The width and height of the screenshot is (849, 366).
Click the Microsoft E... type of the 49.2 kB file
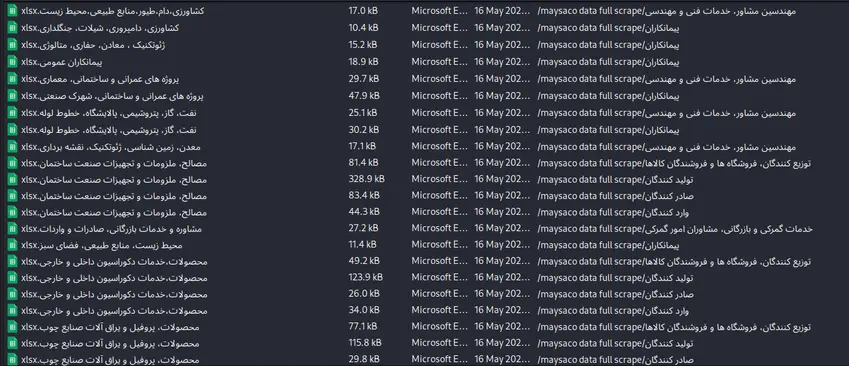[439, 262]
